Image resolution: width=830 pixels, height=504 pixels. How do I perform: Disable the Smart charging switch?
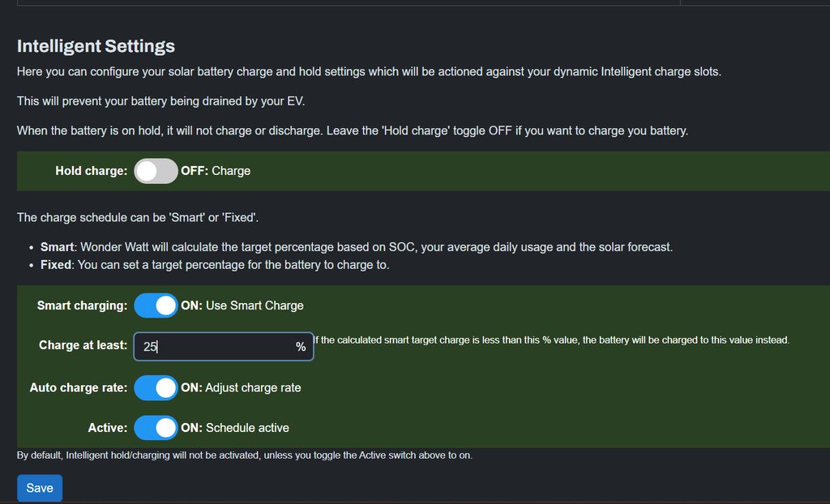pos(156,305)
